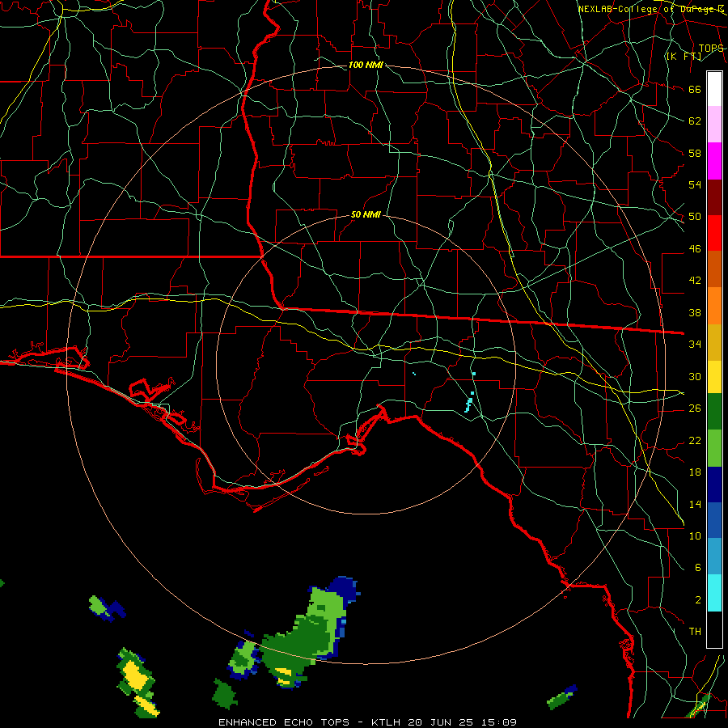Screen dimensions: 728x728
Task: Click the navy band near 14
Action: (714, 485)
